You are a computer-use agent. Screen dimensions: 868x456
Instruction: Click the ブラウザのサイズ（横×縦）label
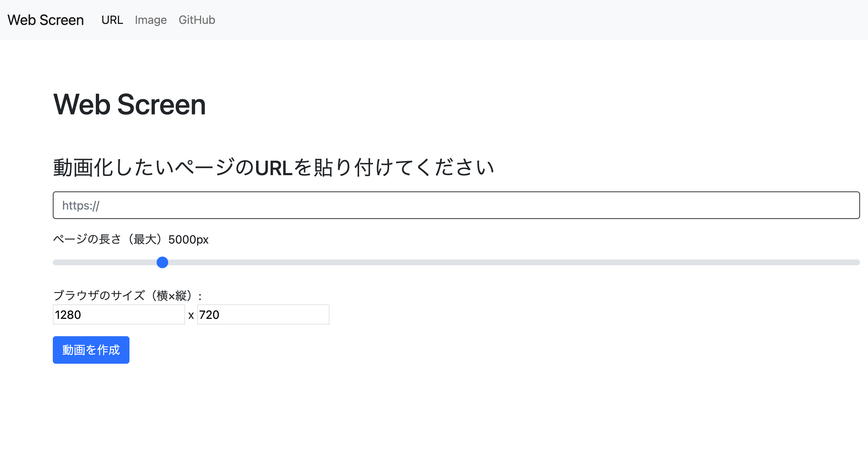(x=127, y=295)
